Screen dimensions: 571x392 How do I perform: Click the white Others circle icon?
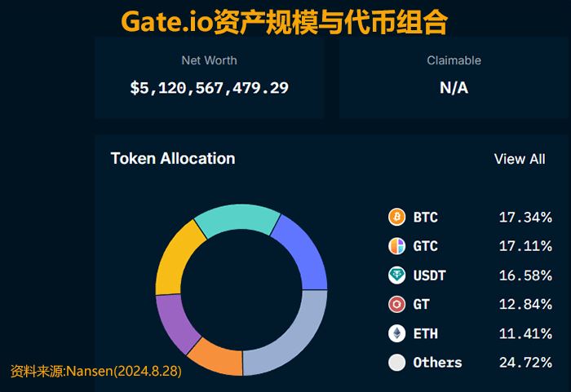(397, 363)
